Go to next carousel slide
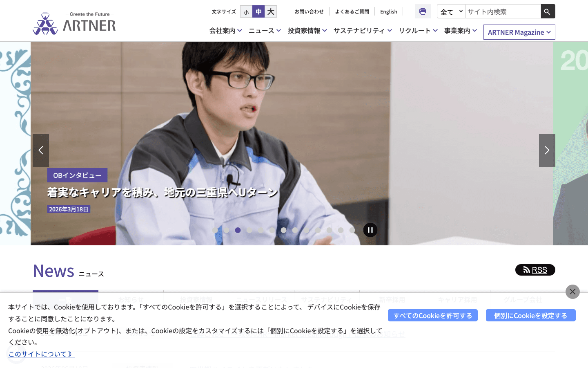 (547, 150)
